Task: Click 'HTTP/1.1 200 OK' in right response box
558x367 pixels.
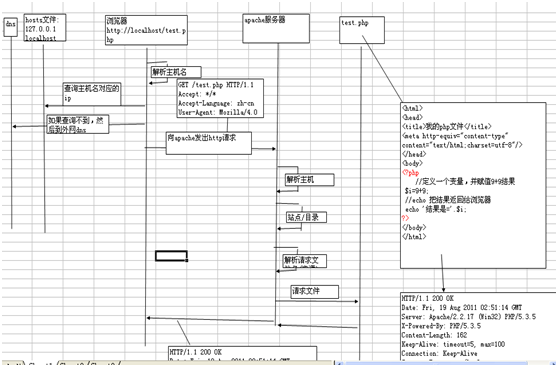Action: [x=427, y=298]
